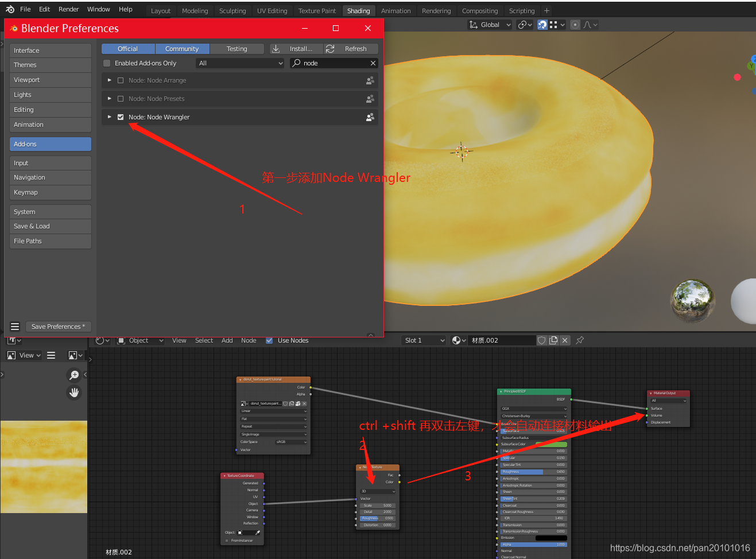756x559 pixels.
Task: Unlink material 材质.002 with the X icon
Action: click(565, 340)
